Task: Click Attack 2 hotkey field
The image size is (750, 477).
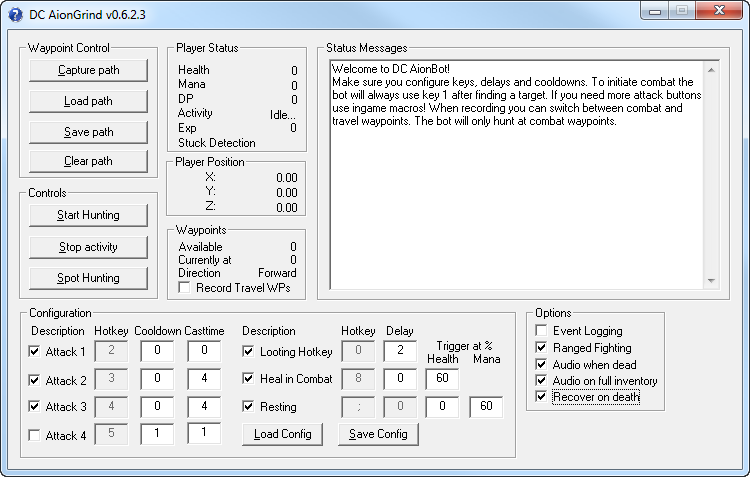Action: pyautogui.click(x=111, y=379)
